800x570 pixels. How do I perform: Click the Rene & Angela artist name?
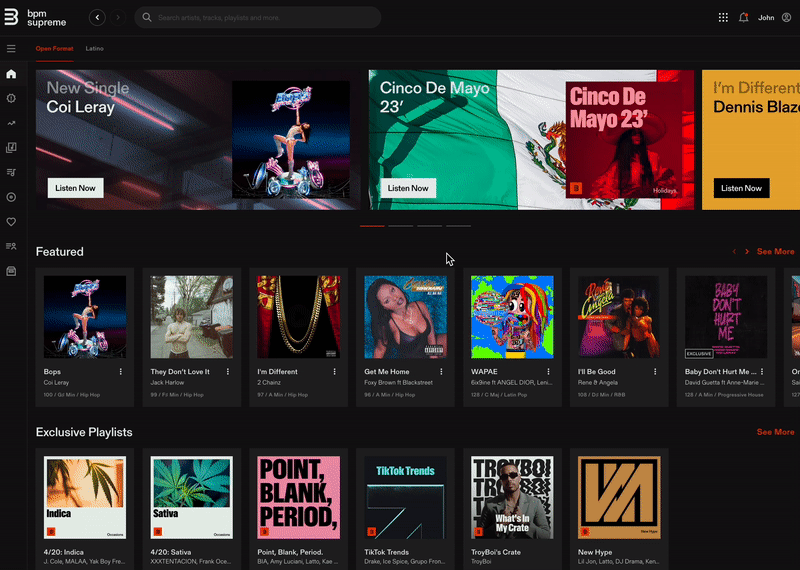(x=598, y=382)
